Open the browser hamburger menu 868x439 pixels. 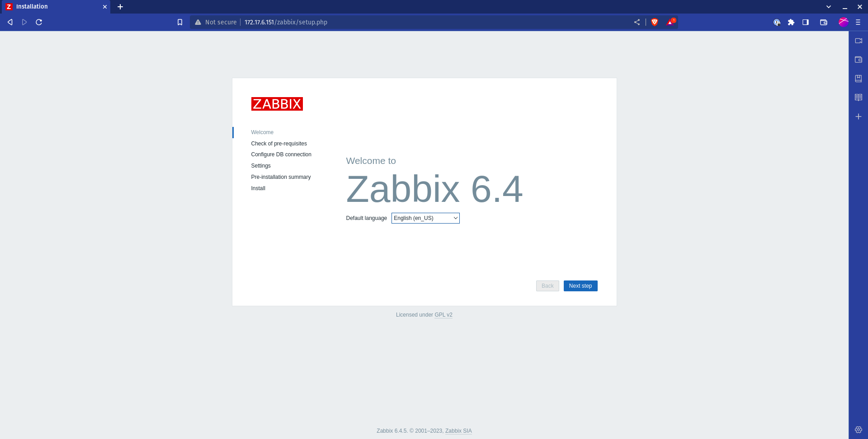[858, 22]
